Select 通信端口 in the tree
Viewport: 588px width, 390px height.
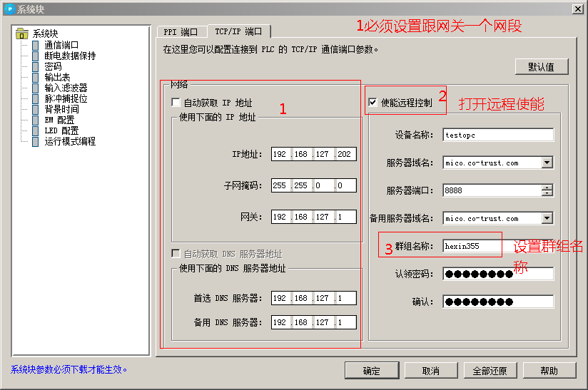coord(61,46)
